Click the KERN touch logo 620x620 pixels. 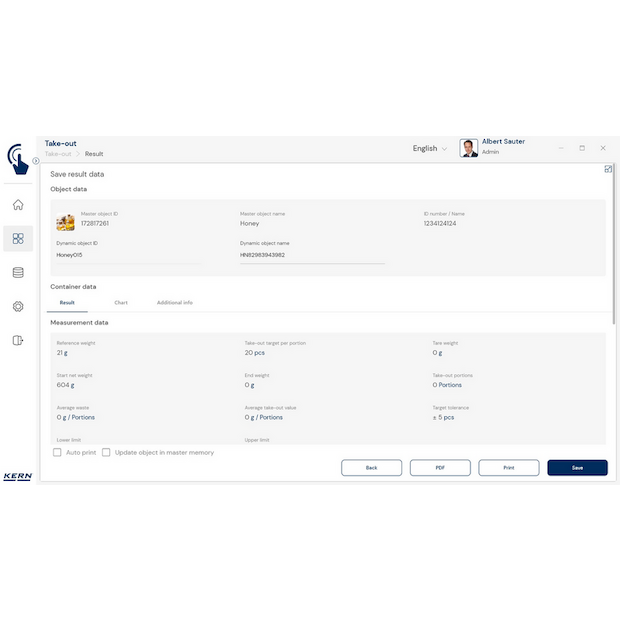tap(17, 158)
